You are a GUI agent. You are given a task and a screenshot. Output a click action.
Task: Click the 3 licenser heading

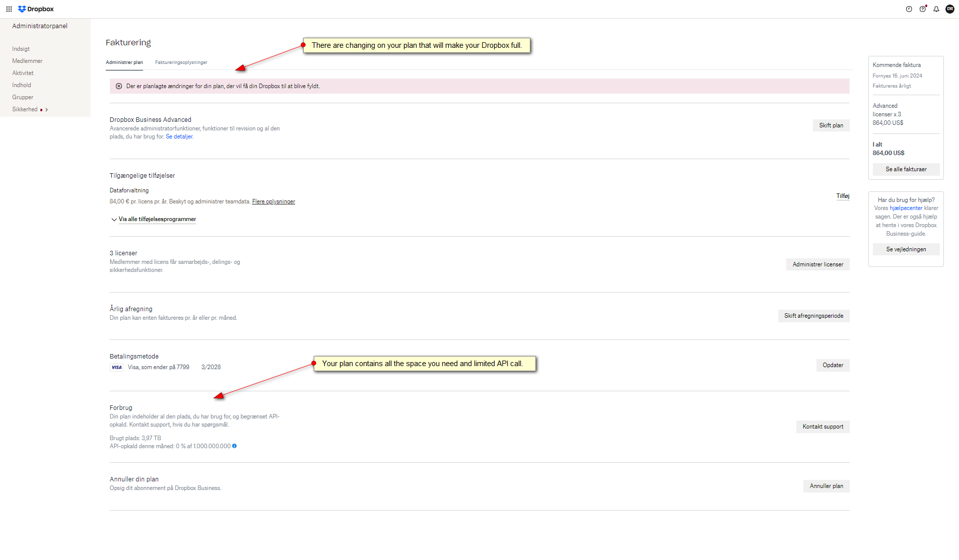(x=123, y=253)
